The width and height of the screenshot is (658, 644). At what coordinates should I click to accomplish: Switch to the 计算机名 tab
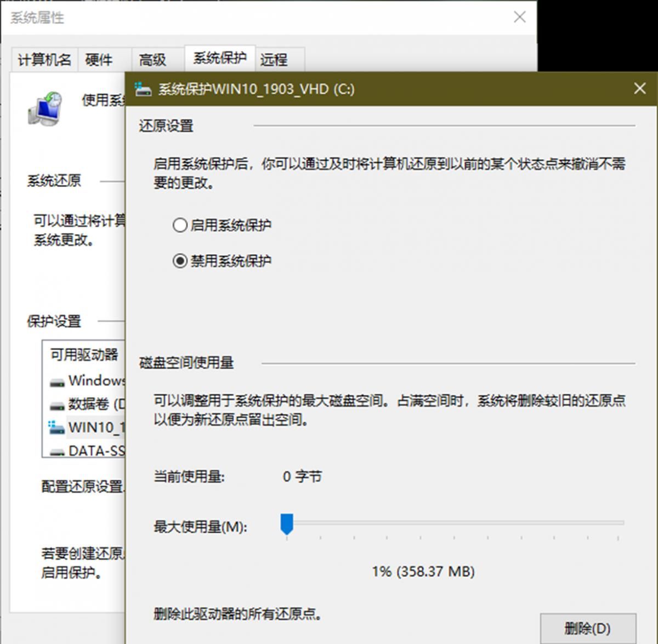click(44, 59)
